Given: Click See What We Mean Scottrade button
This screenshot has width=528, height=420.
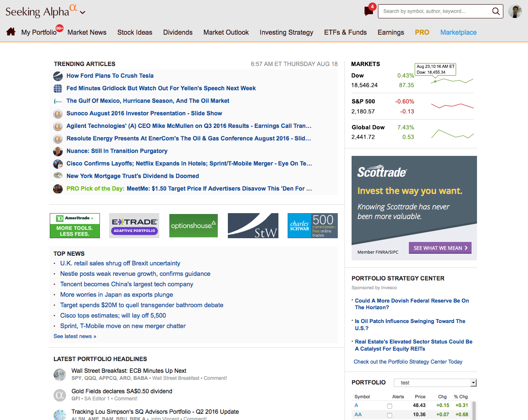Looking at the screenshot, I should (x=440, y=248).
